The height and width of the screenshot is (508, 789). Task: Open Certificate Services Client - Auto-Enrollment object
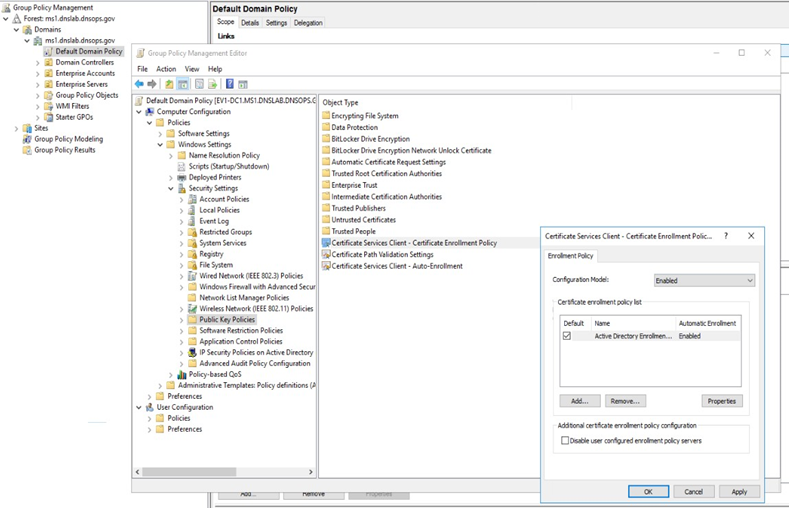pyautogui.click(x=396, y=266)
